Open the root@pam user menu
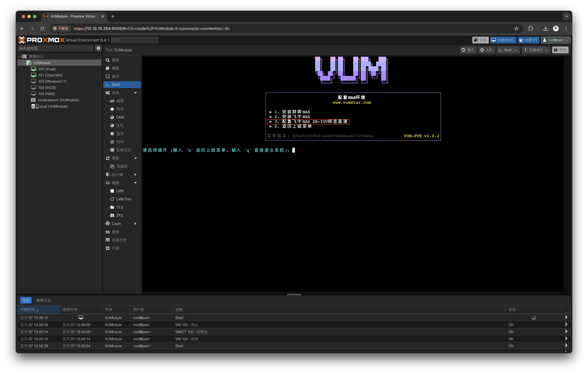 [x=556, y=40]
